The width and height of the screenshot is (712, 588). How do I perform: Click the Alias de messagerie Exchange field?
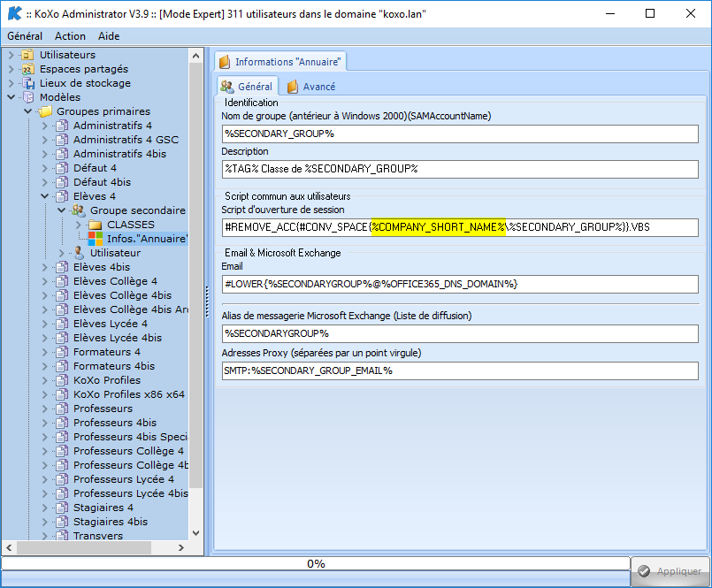(x=460, y=333)
